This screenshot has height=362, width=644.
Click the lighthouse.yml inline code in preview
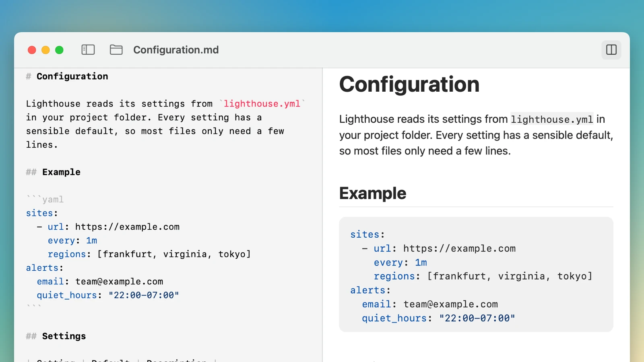pyautogui.click(x=552, y=119)
